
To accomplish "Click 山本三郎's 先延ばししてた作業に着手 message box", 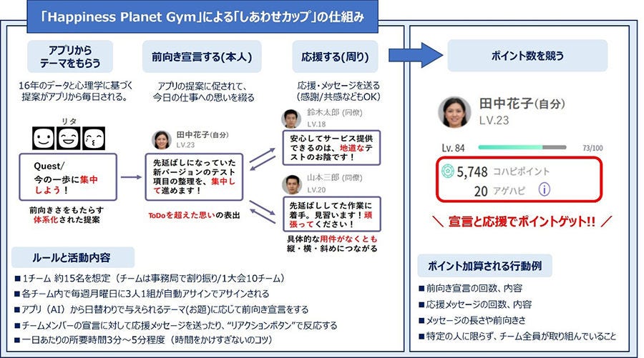I will pyautogui.click(x=331, y=214).
